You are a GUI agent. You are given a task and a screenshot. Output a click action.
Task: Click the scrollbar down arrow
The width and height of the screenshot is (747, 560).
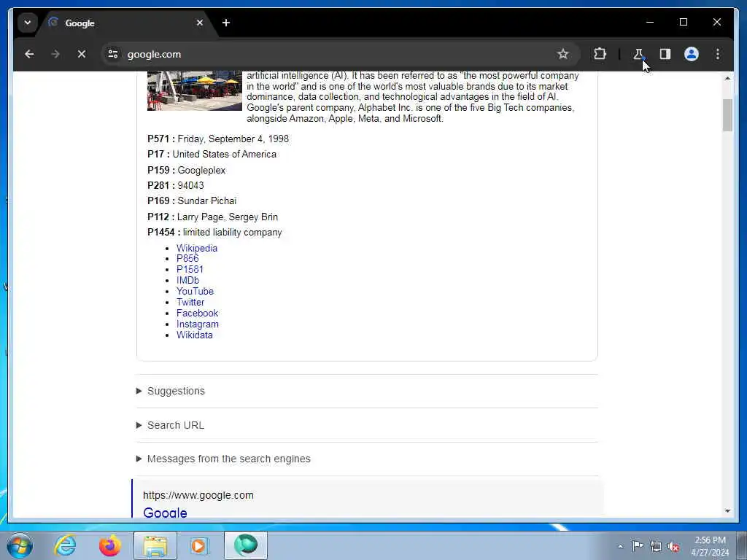(x=727, y=511)
